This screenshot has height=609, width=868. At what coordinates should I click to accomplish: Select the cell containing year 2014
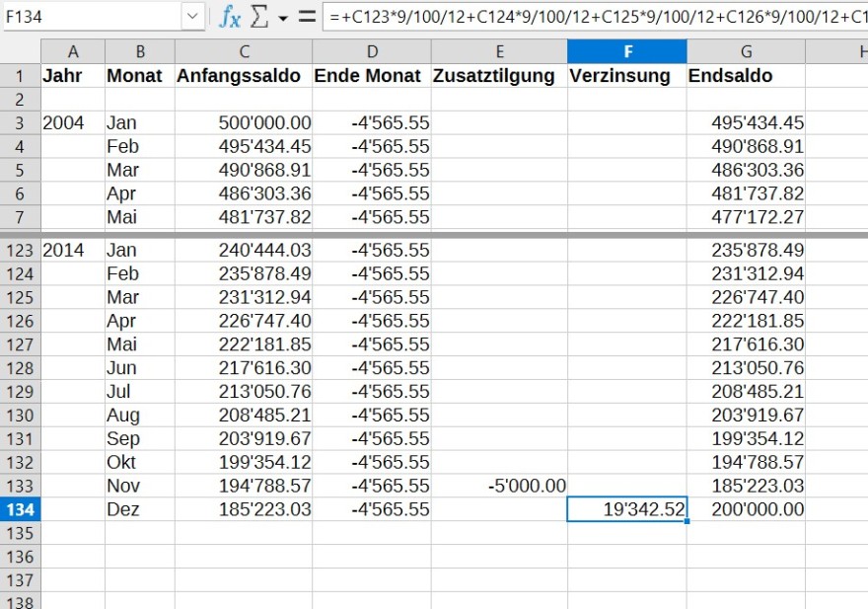click(x=72, y=250)
